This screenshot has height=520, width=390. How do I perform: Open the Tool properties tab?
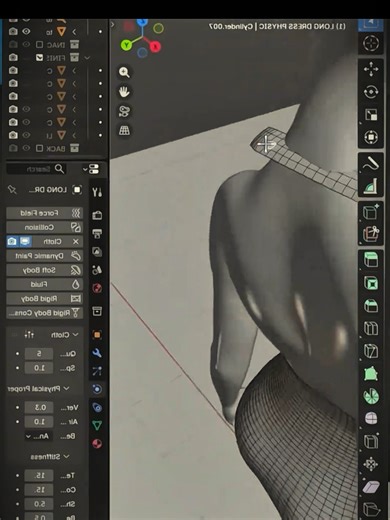click(x=97, y=192)
